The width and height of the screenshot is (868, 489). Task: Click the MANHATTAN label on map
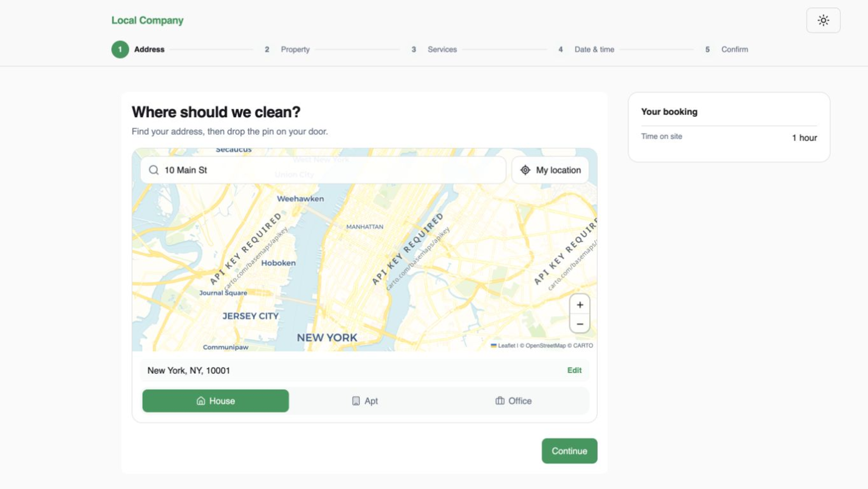(x=364, y=227)
